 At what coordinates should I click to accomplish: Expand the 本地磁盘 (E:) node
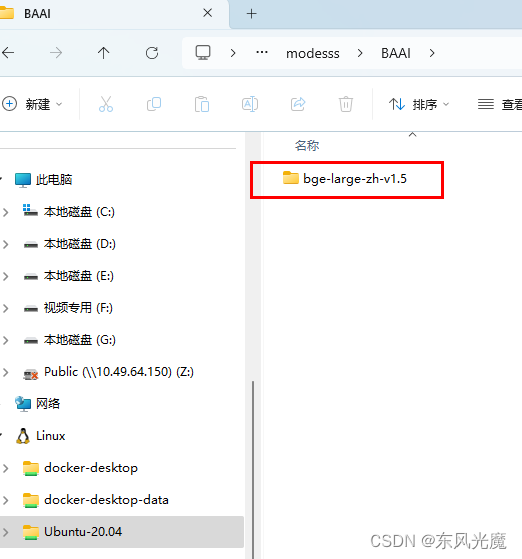(x=6, y=276)
